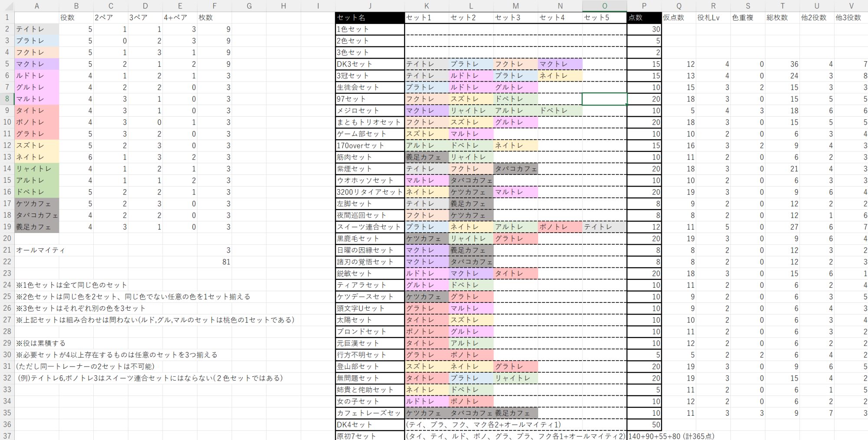Select the row 8 header
This screenshot has height=440, width=868.
click(7, 99)
